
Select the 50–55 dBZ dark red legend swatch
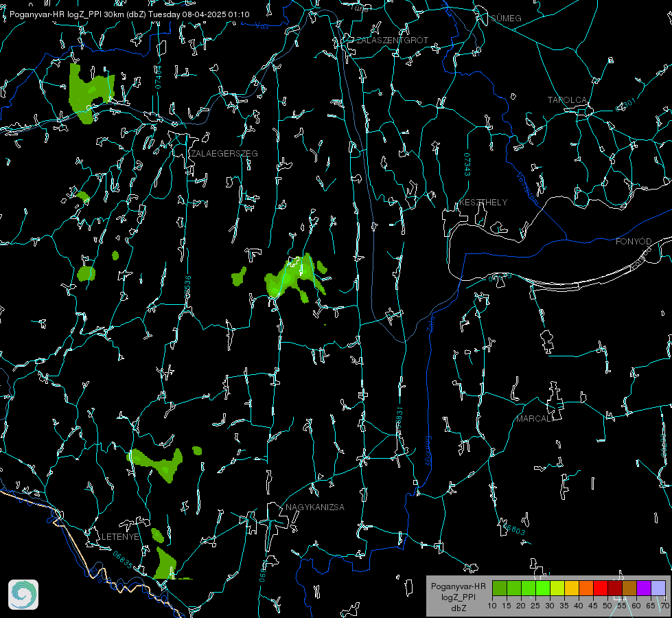click(615, 588)
